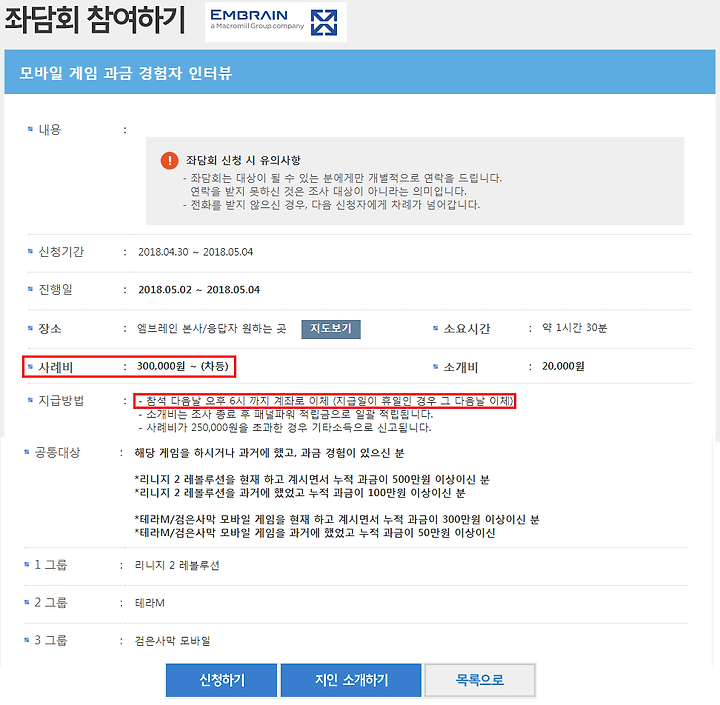Image resolution: width=720 pixels, height=705 pixels.
Task: Click the 1 그룹 label
Action: pyautogui.click(x=51, y=565)
